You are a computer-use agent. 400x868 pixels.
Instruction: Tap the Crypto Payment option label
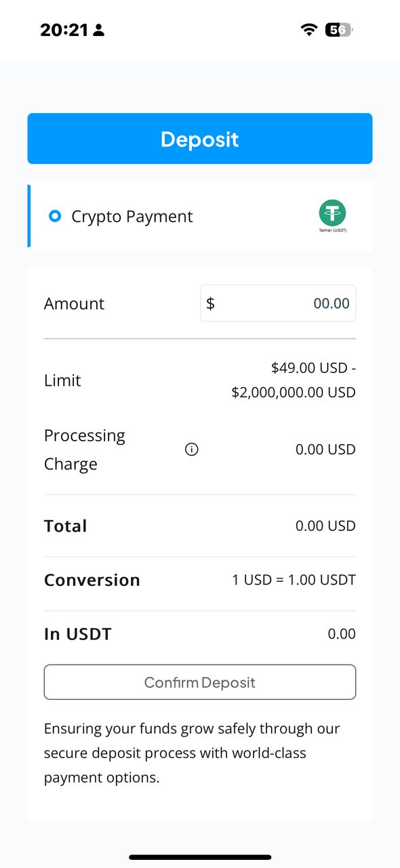(132, 216)
